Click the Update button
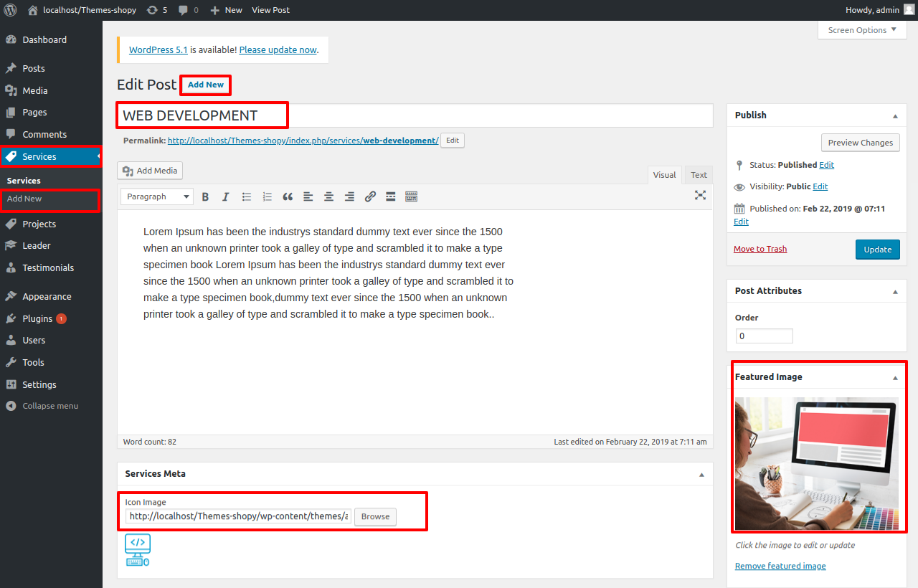This screenshot has height=588, width=918. point(877,250)
